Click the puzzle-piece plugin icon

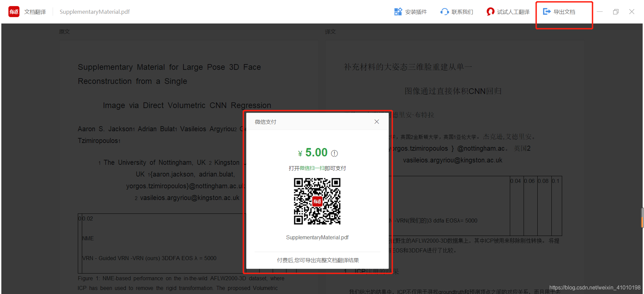pyautogui.click(x=398, y=12)
